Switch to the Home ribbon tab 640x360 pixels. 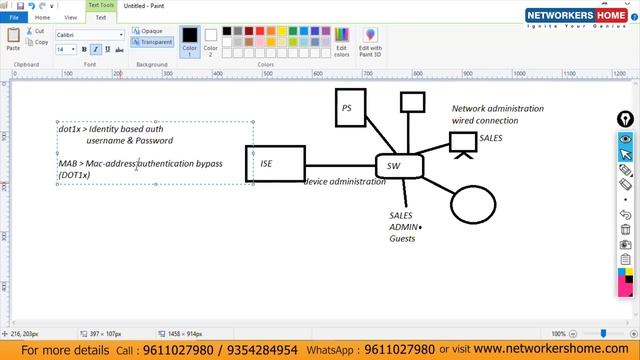(42, 18)
